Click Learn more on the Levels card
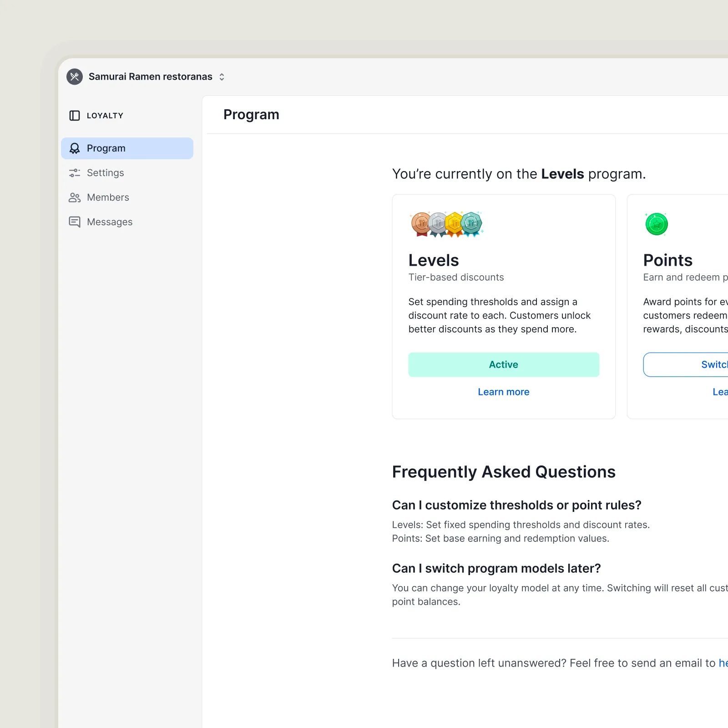The width and height of the screenshot is (728, 728). pyautogui.click(x=504, y=392)
